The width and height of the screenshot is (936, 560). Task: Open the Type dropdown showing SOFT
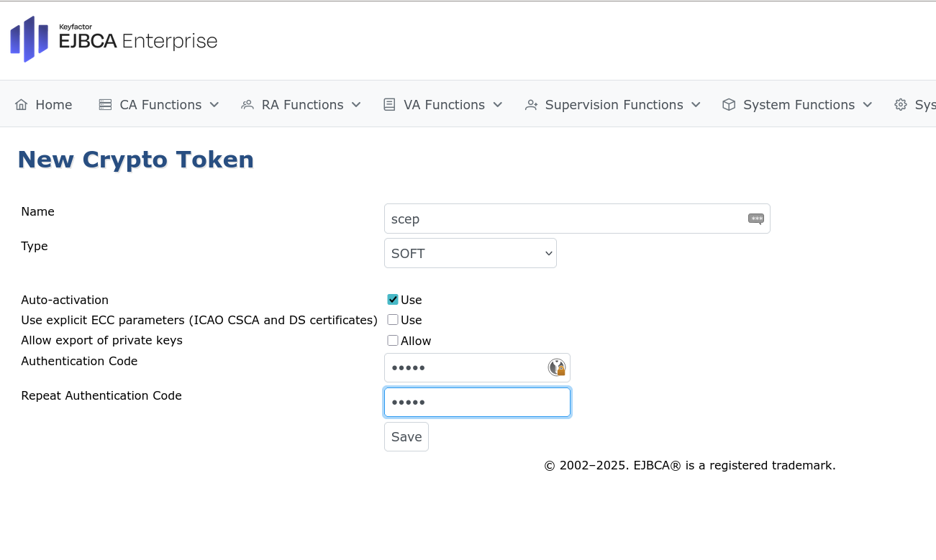coord(470,253)
